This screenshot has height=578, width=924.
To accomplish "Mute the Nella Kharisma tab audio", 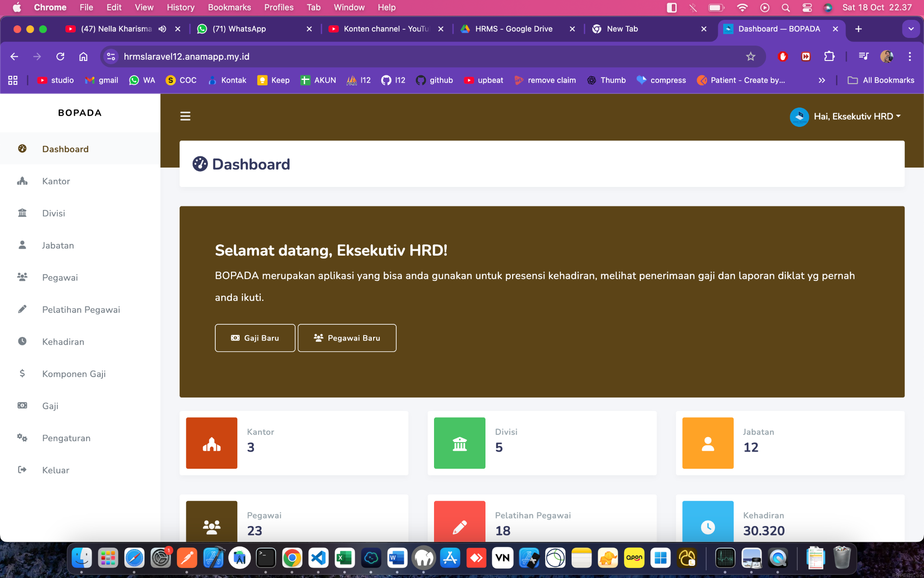I will 162,29.
